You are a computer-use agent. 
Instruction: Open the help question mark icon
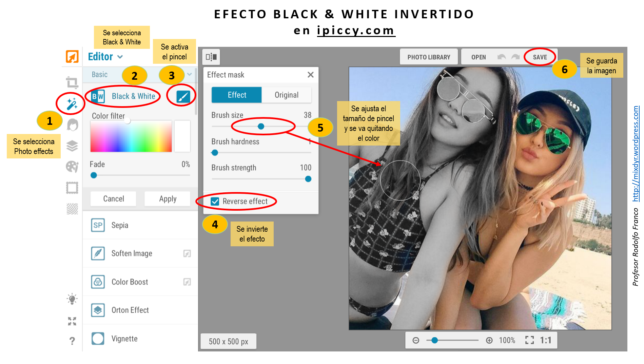(x=72, y=341)
